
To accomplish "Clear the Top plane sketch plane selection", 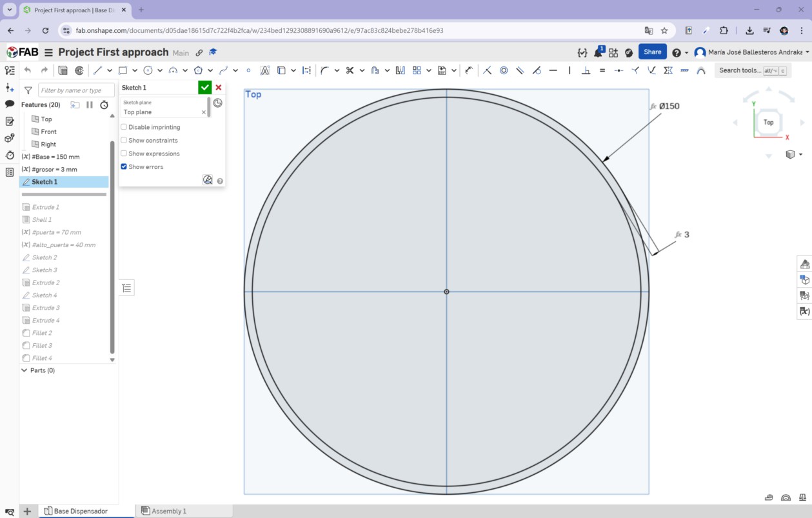I will [204, 112].
